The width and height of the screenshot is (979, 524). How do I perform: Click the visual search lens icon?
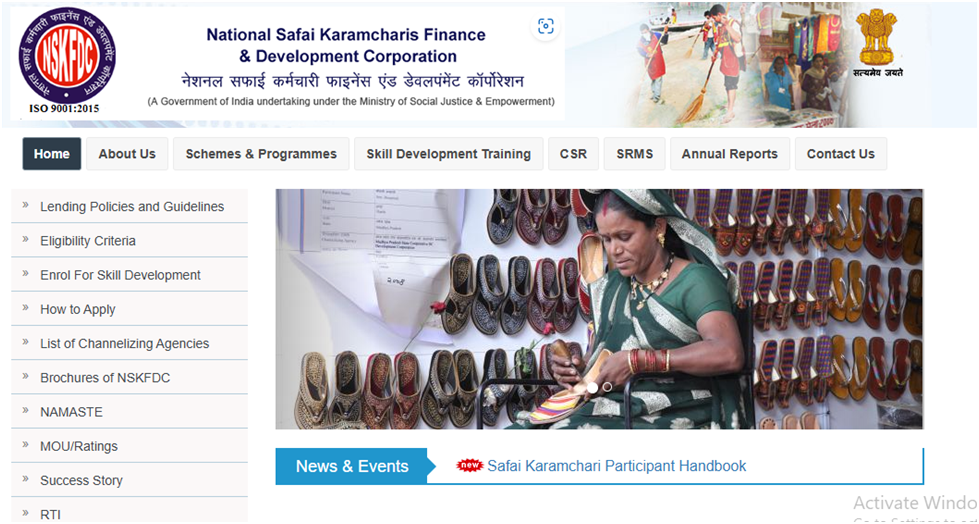pyautogui.click(x=546, y=26)
